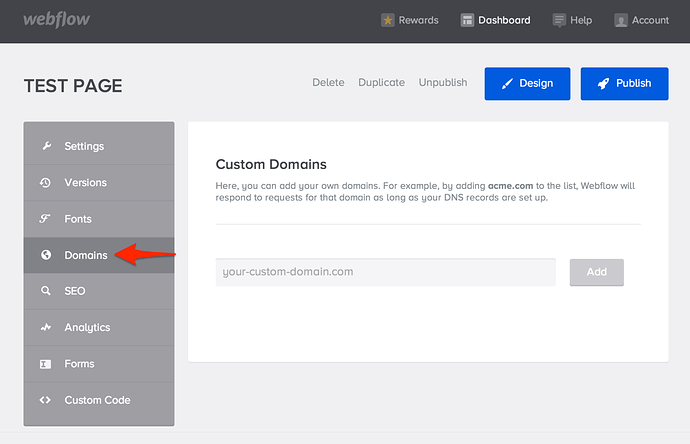Screen dimensions: 690x444
Task: Click the Analytics pulse icon
Action: click(x=45, y=327)
